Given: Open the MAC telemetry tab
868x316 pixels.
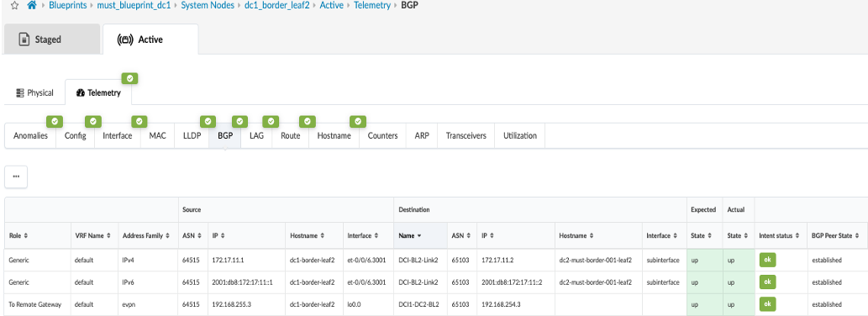Looking at the screenshot, I should (158, 135).
